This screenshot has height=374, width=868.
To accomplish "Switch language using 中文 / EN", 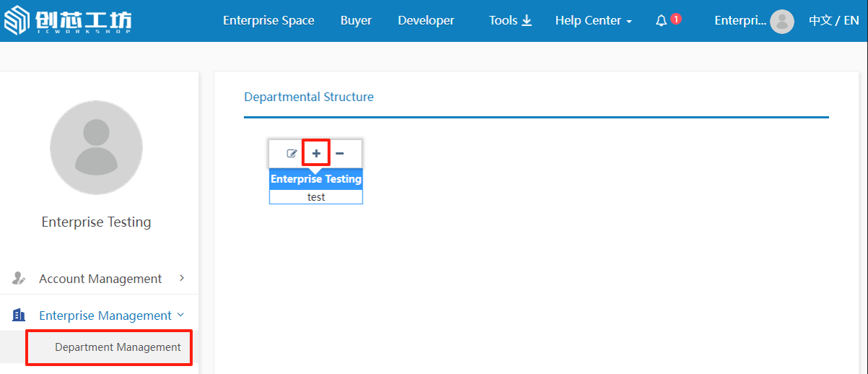I will coord(833,21).
